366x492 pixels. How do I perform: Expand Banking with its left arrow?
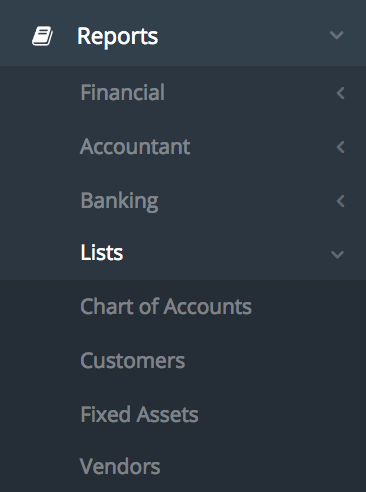pyautogui.click(x=340, y=201)
